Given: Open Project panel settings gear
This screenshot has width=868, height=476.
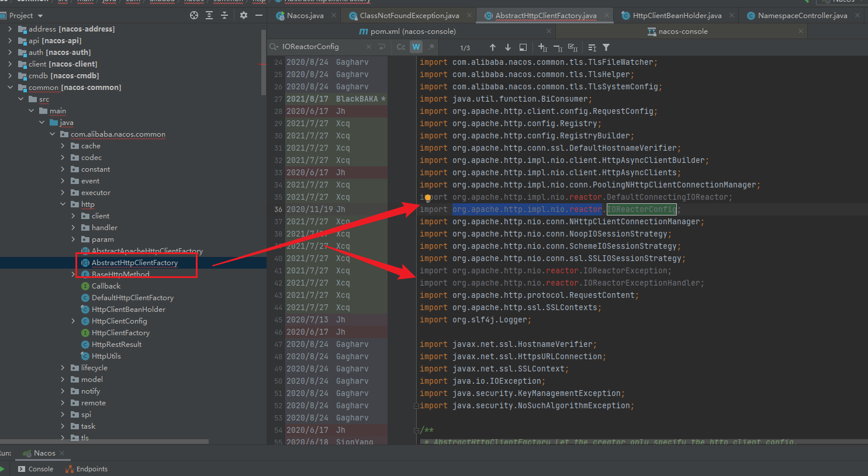Looking at the screenshot, I should 244,15.
